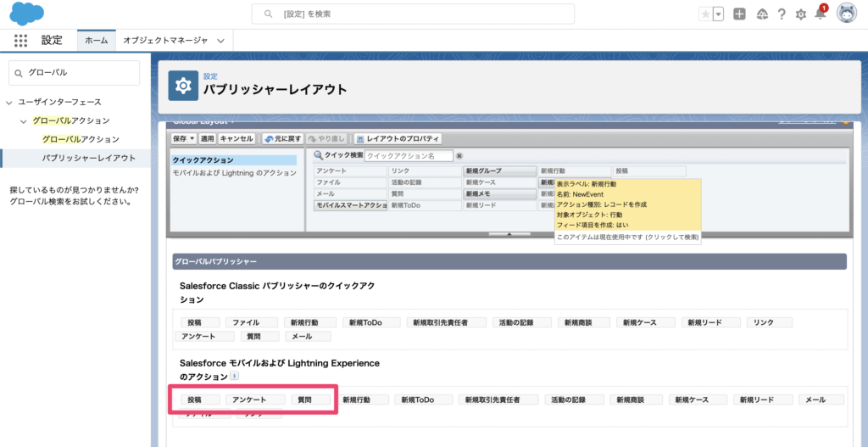Click the 保存 button
Screen dimensions: 868x447
pos(180,138)
